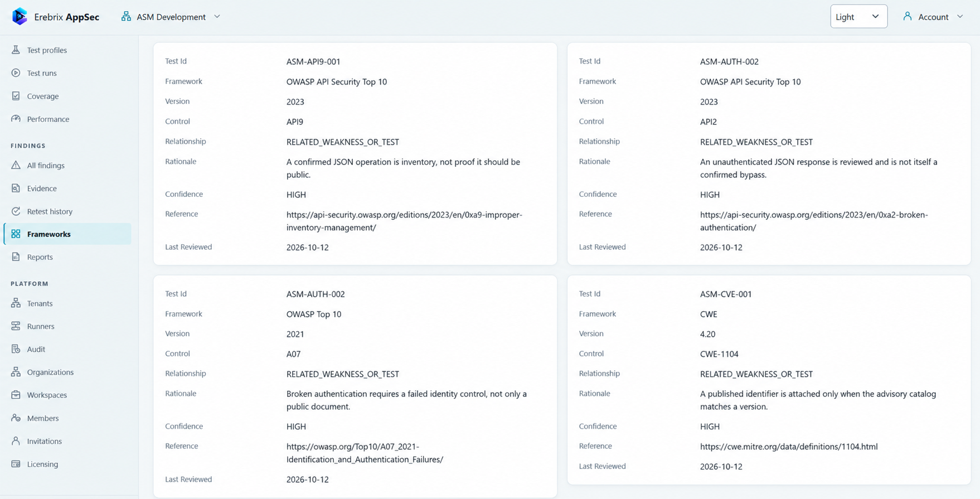Click the CWE version value 4.20

(707, 334)
